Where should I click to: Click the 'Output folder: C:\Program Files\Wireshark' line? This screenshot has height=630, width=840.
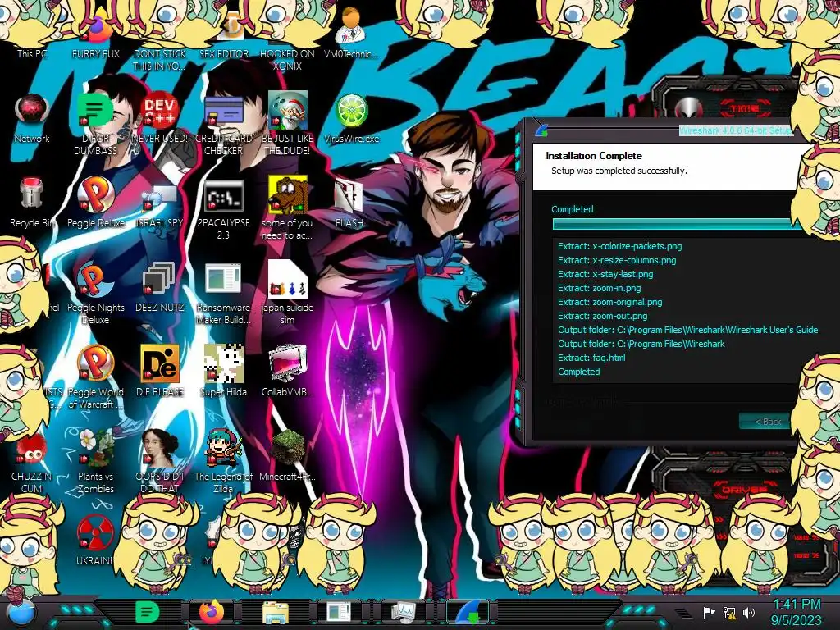click(x=641, y=344)
